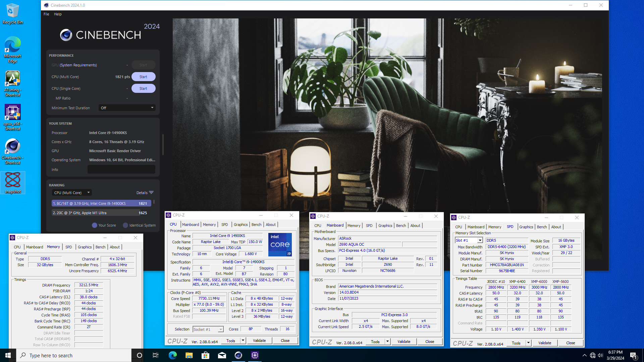Open File Explorer from taskbar
Viewport: 644px width, 362px height.
coord(189,355)
